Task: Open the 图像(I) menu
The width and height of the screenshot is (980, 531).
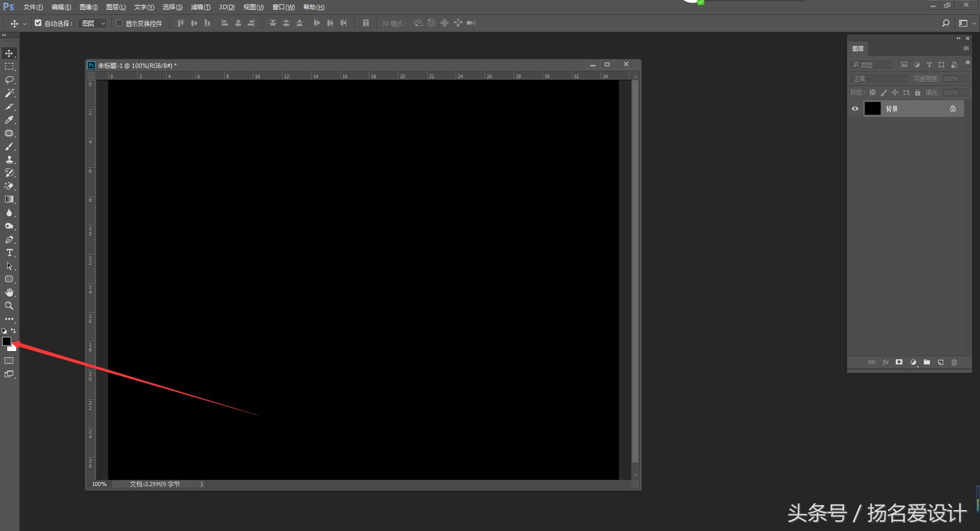Action: [89, 7]
